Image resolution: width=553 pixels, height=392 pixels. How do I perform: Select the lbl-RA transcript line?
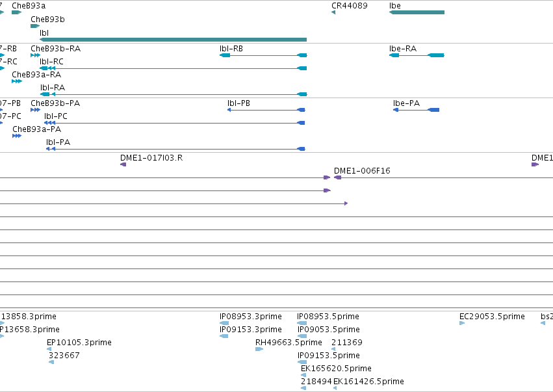174,94
